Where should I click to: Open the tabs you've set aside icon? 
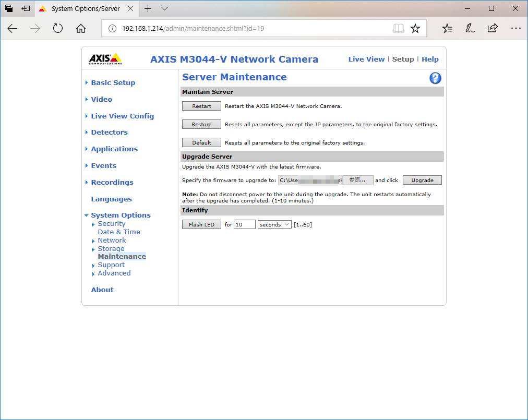[x=9, y=8]
